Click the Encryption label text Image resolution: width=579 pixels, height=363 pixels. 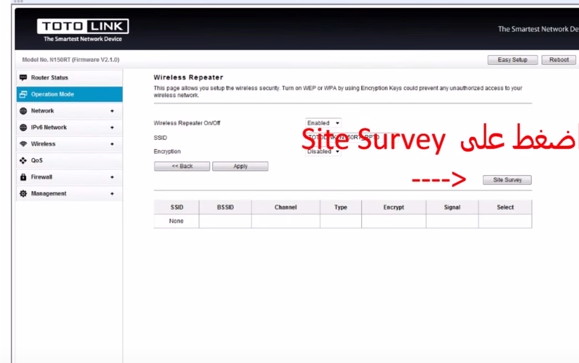(167, 151)
